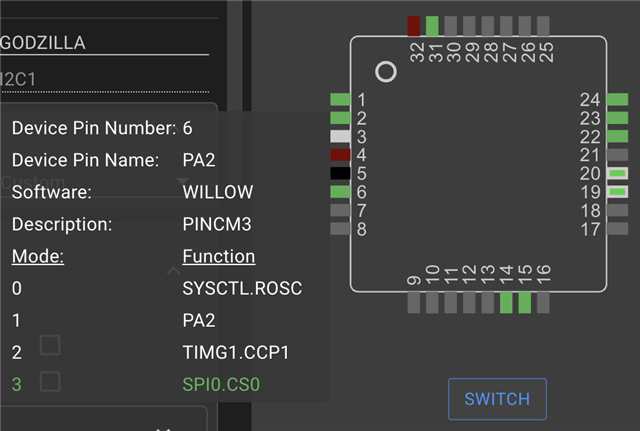Select dark red pin 32 on top edge
The width and height of the screenshot is (640, 431).
click(x=413, y=26)
